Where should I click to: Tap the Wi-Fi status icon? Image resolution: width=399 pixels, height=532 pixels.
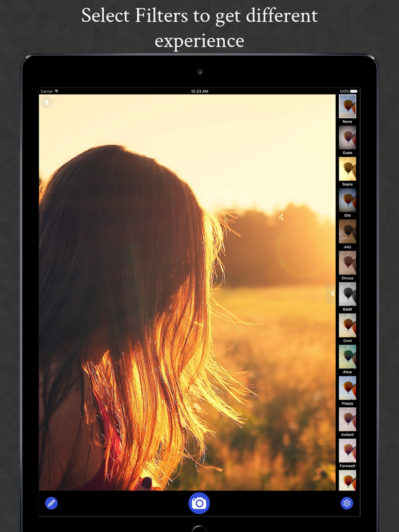pos(56,91)
